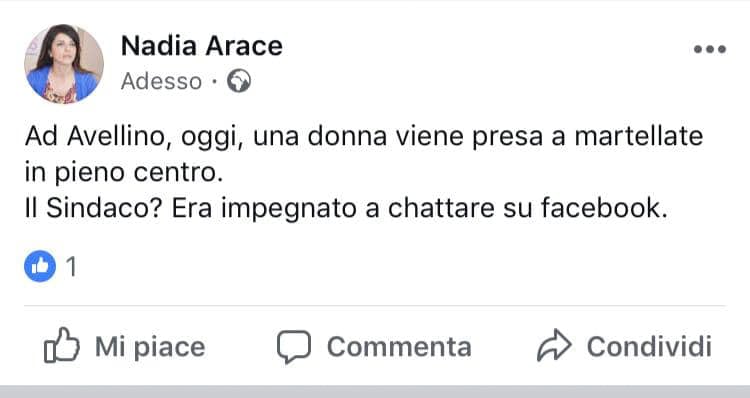
Task: Open the Adesso timestamp link
Action: pos(161,81)
